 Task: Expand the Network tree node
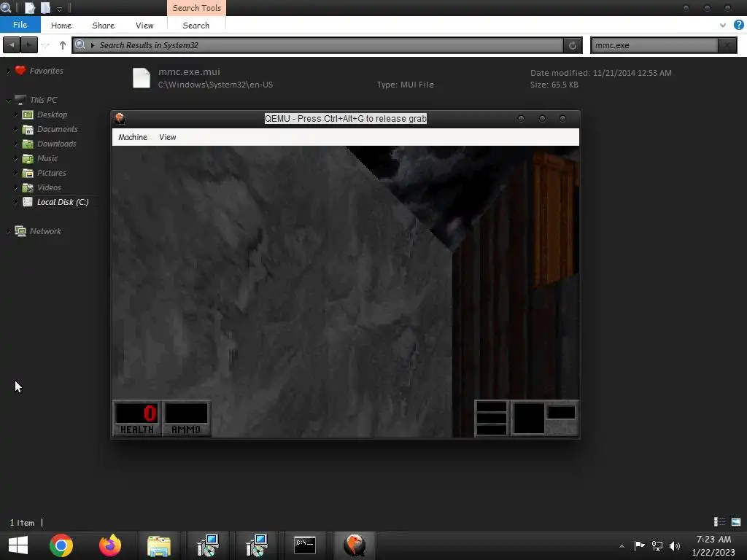coord(8,231)
